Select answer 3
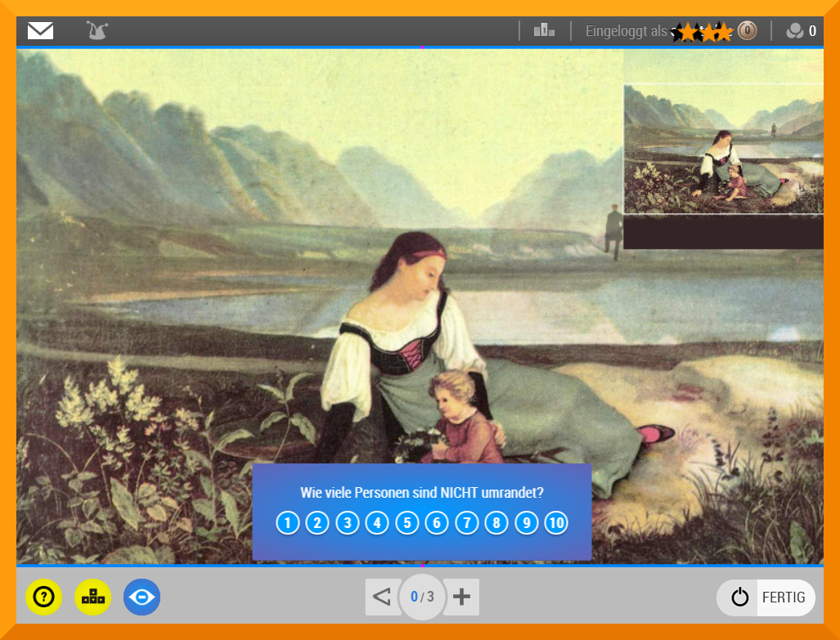Image resolution: width=840 pixels, height=640 pixels. [x=347, y=523]
